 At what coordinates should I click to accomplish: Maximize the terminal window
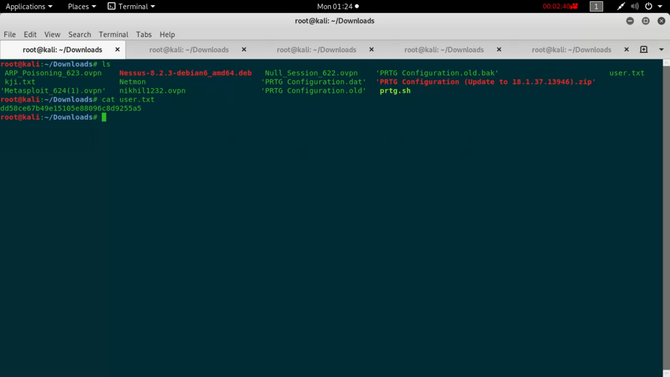[646, 21]
